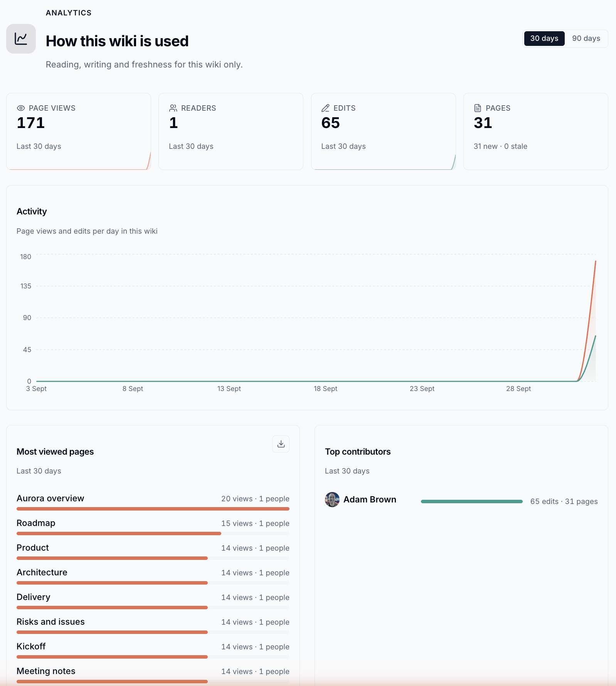The image size is (616, 686).
Task: Click Adam Brown's avatar photo
Action: (332, 499)
